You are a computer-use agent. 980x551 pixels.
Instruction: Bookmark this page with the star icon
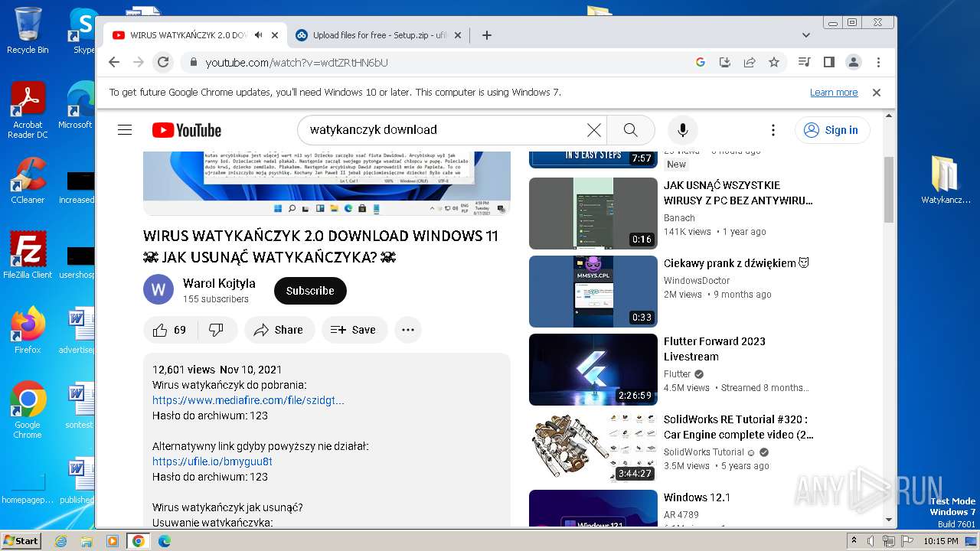(774, 62)
